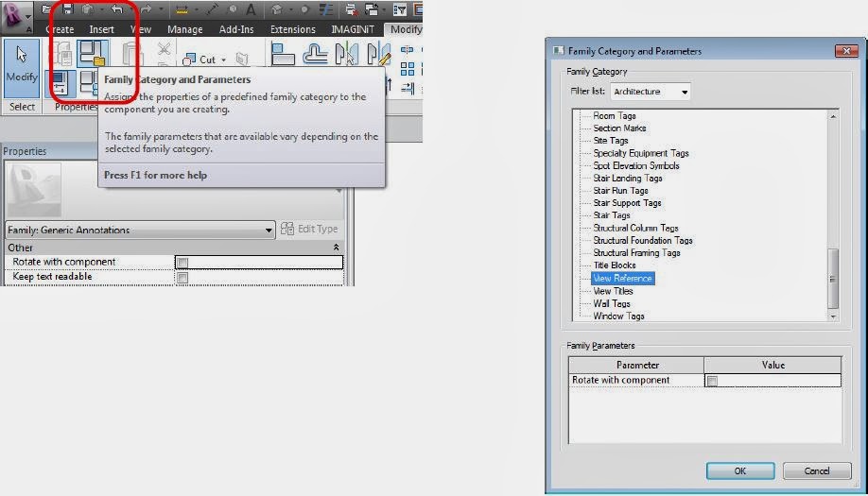868x496 pixels.
Task: Click the category list scroll down arrow
Action: click(x=833, y=316)
